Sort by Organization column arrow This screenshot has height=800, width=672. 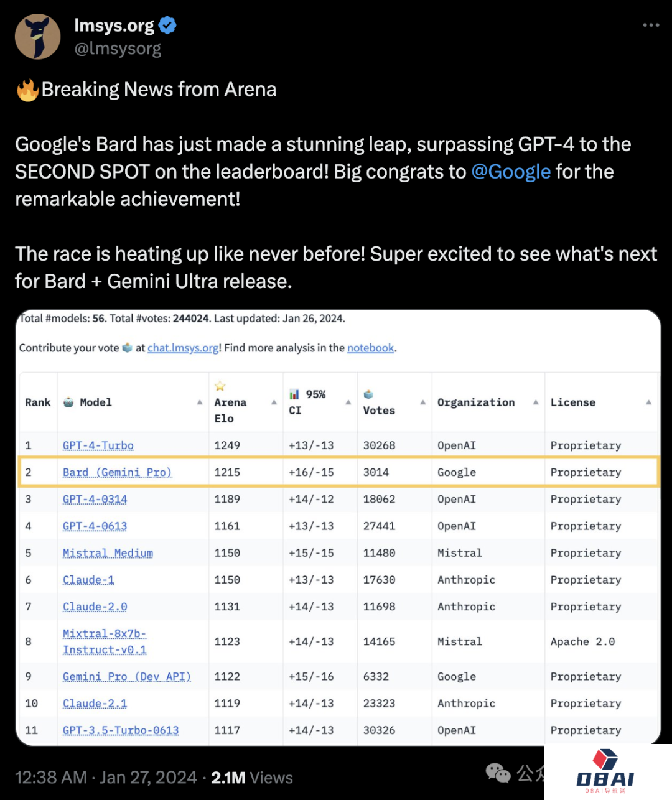pyautogui.click(x=536, y=402)
